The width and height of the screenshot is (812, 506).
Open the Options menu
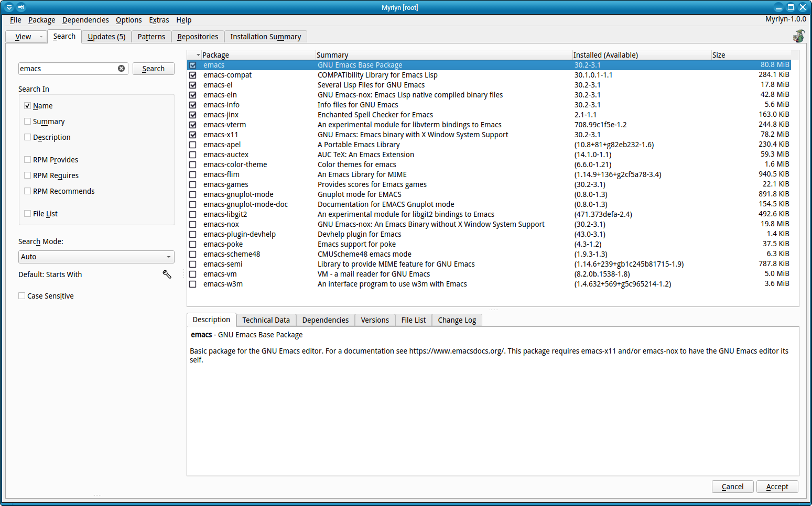pos(128,20)
